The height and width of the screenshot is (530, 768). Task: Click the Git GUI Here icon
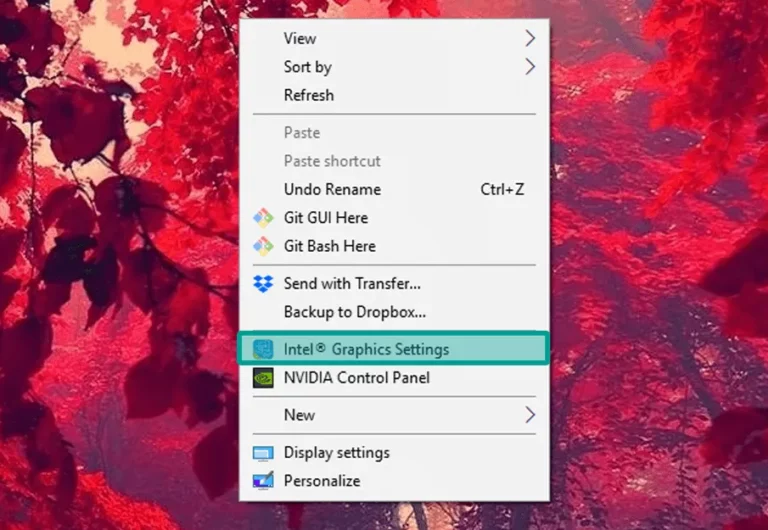(263, 218)
